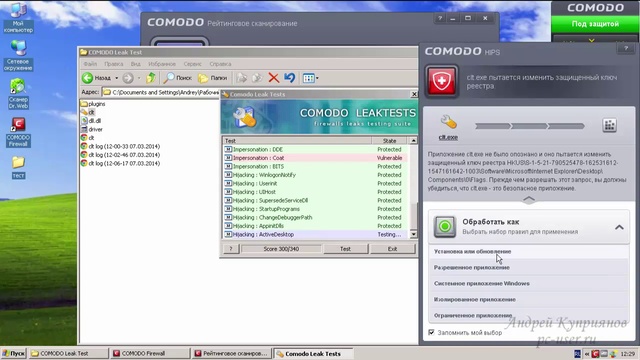Click help question mark in Рейтинговое сканирование window
The width and height of the screenshot is (640, 360).
(x=440, y=18)
